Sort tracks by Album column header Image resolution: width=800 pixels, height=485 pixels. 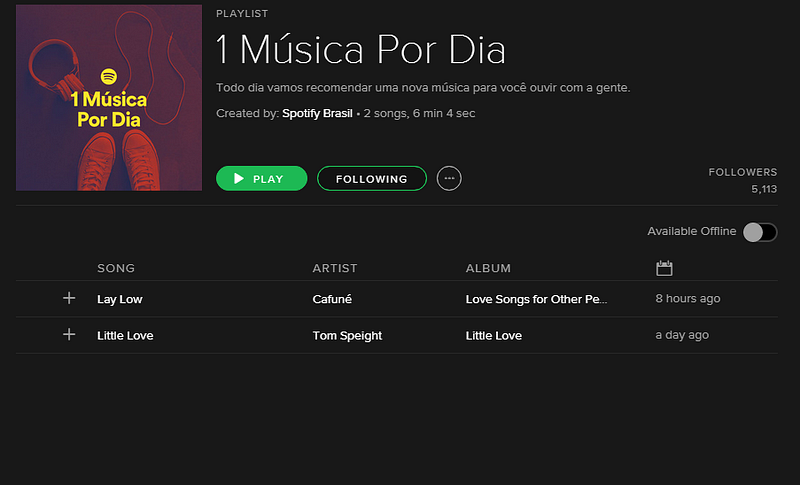point(488,268)
